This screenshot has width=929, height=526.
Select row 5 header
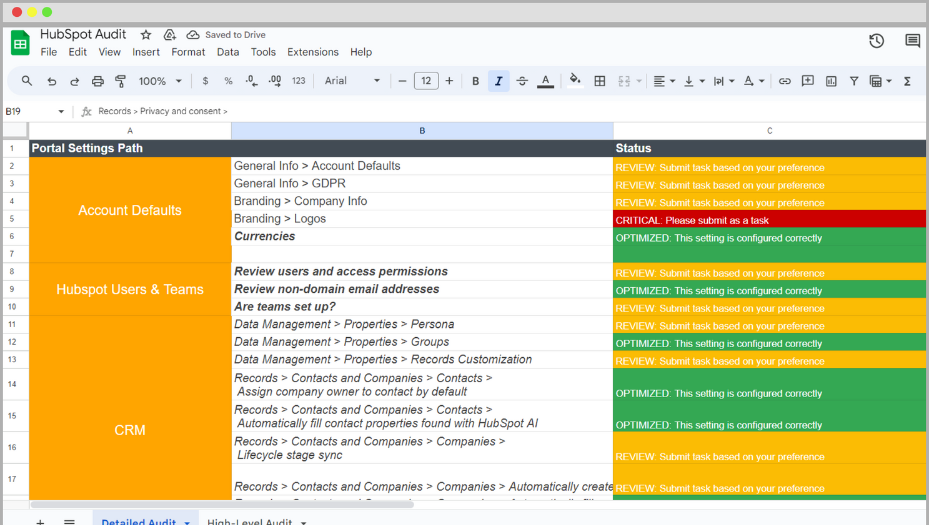tap(12, 219)
